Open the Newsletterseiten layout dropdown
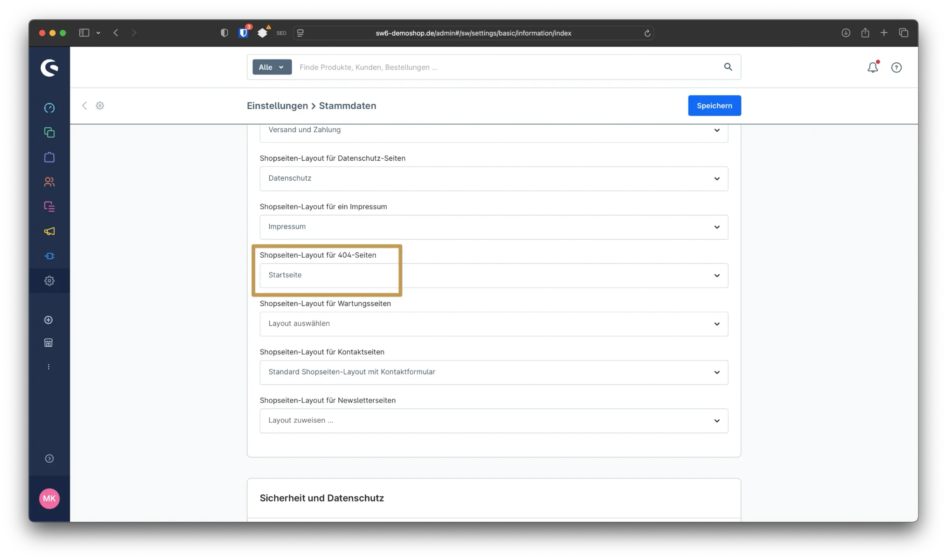 point(494,421)
